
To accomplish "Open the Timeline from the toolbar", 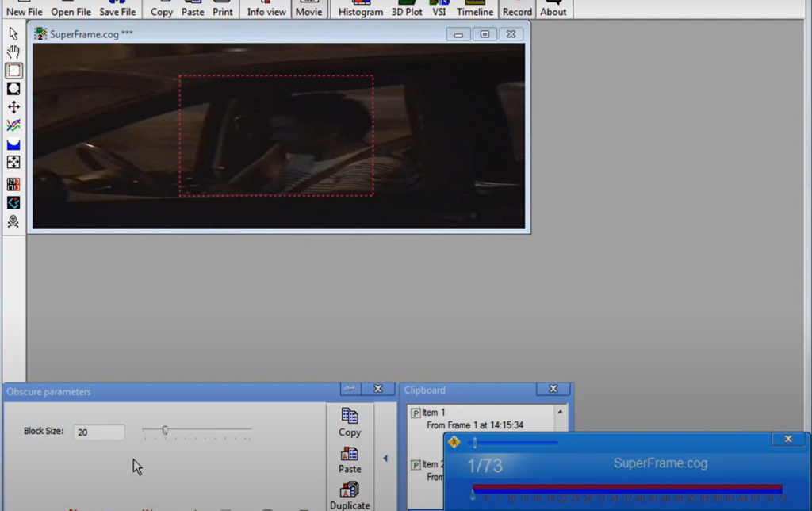I will click(x=475, y=8).
